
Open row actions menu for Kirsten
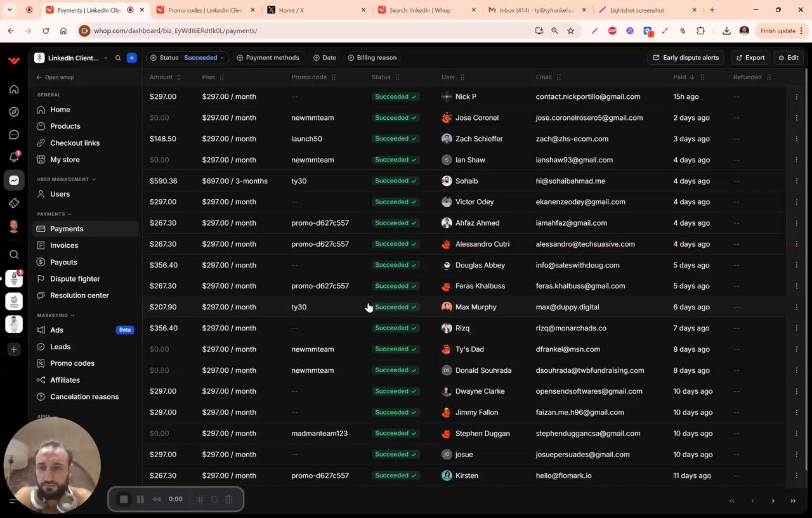point(797,476)
